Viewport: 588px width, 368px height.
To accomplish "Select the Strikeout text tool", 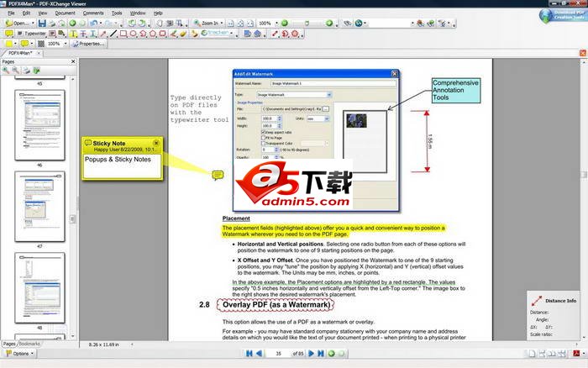I will (x=83, y=34).
